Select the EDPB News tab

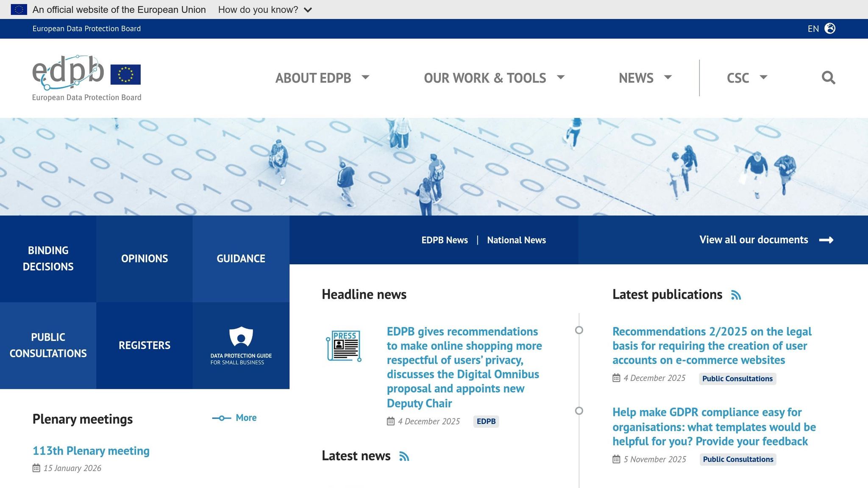click(444, 240)
